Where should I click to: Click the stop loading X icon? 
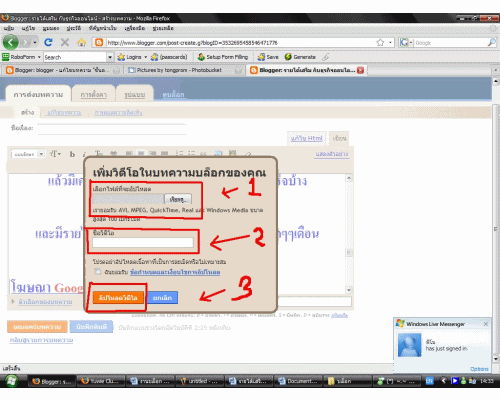pyautogui.click(x=65, y=42)
